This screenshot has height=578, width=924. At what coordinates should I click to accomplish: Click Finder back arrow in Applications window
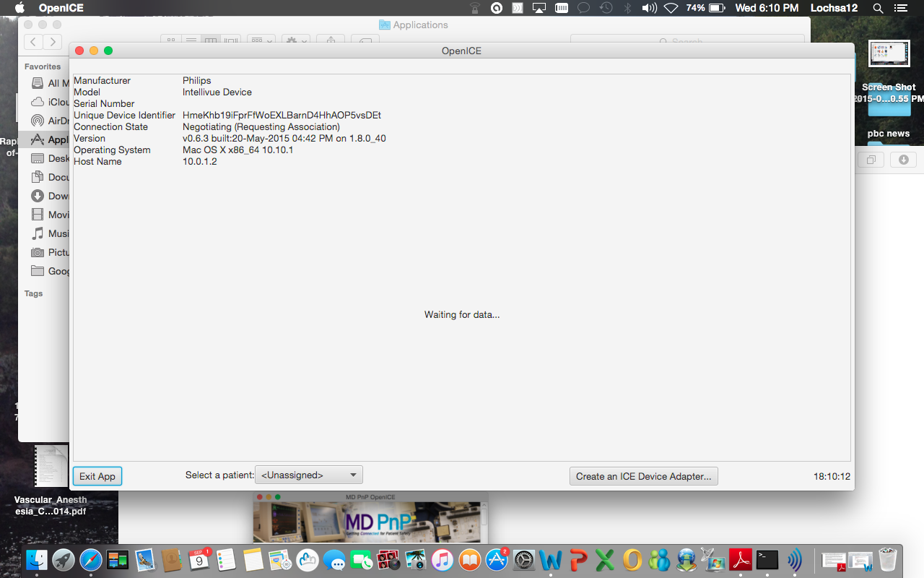34,42
